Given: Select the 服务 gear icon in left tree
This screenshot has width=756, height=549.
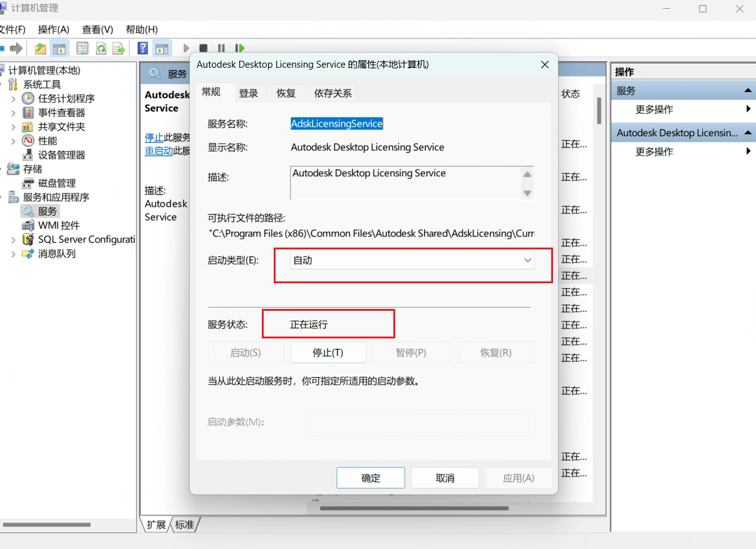Looking at the screenshot, I should 28,211.
